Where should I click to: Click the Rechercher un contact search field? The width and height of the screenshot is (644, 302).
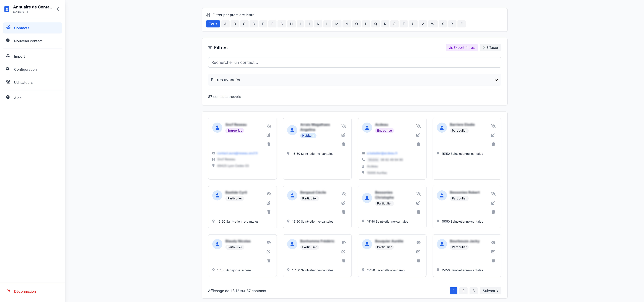354,62
